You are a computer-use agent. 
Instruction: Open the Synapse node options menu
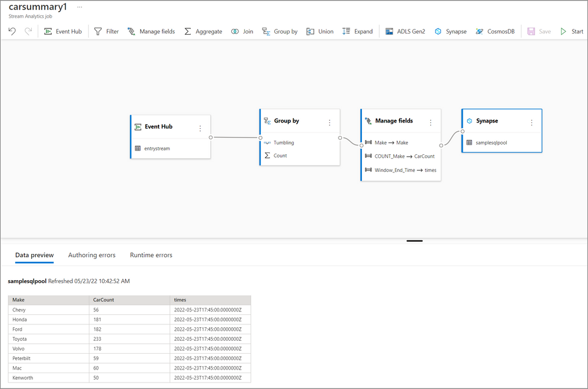point(531,122)
